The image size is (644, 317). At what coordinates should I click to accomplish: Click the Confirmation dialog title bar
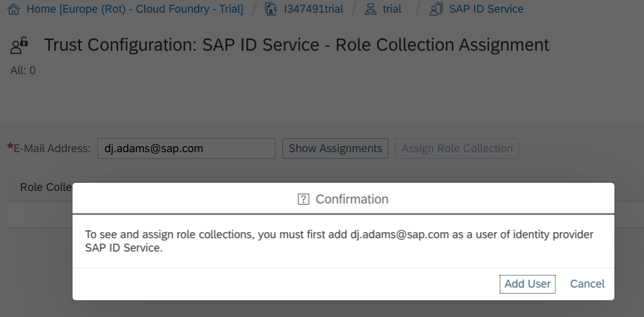(x=344, y=199)
